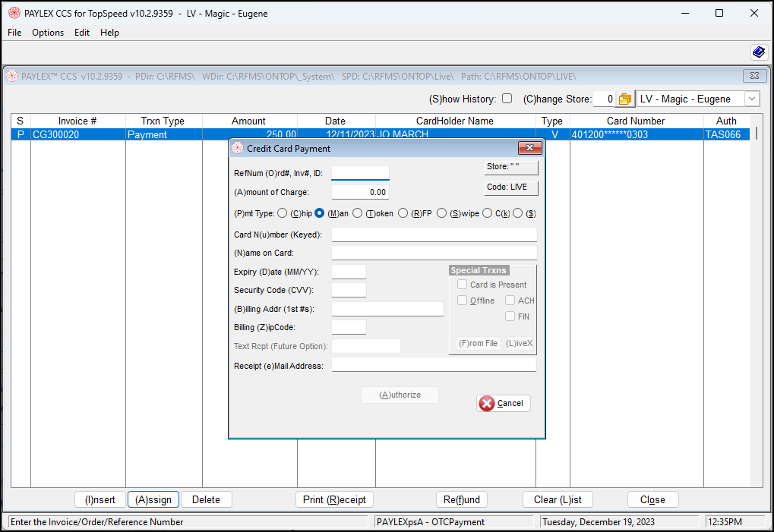Click the Trxn Type column header
The image size is (774, 532).
pos(164,121)
